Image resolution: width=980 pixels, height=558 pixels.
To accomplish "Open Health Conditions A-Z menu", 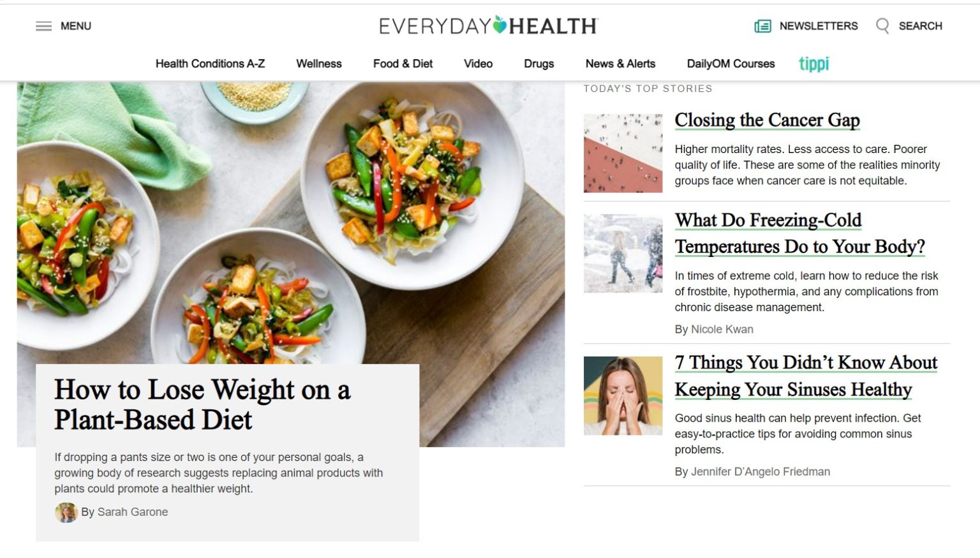I will tap(210, 64).
